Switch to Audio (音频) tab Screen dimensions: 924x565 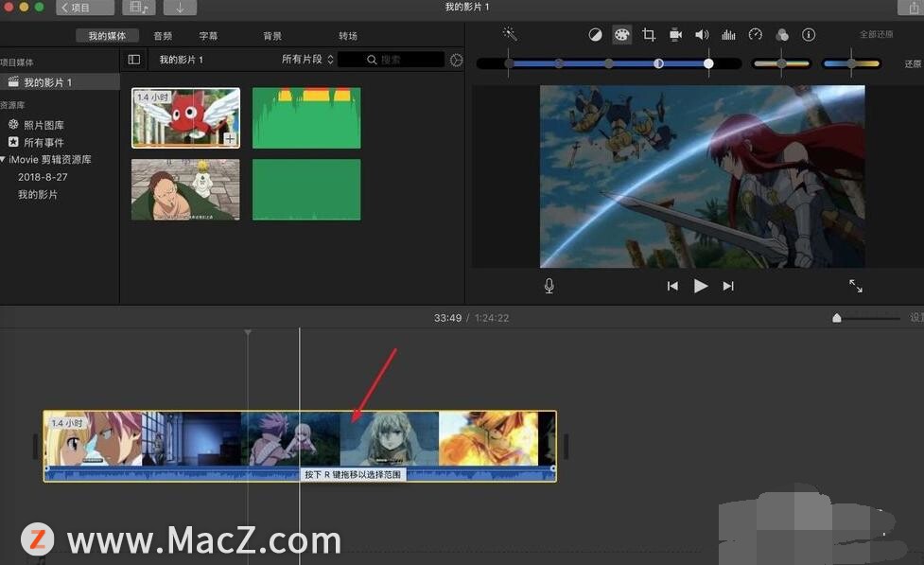pos(163,36)
